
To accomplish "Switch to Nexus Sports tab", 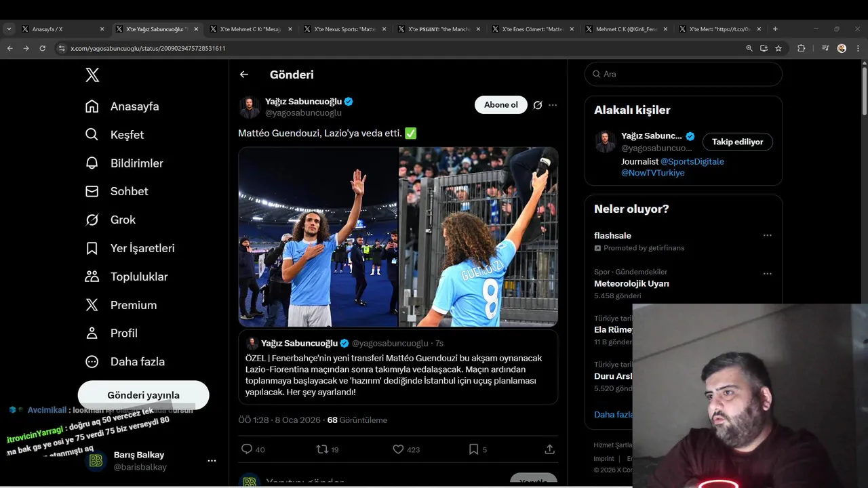I will point(345,29).
